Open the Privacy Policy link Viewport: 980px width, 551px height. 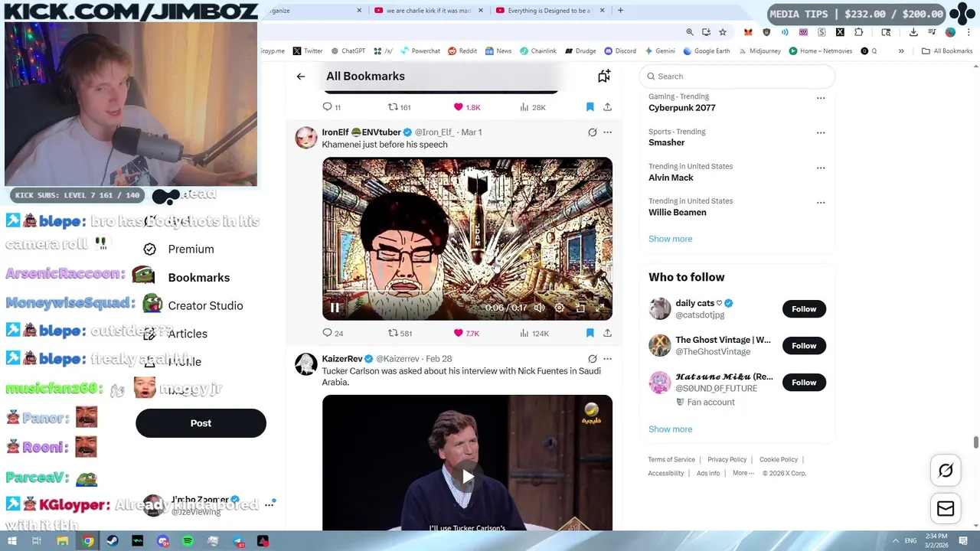click(727, 460)
